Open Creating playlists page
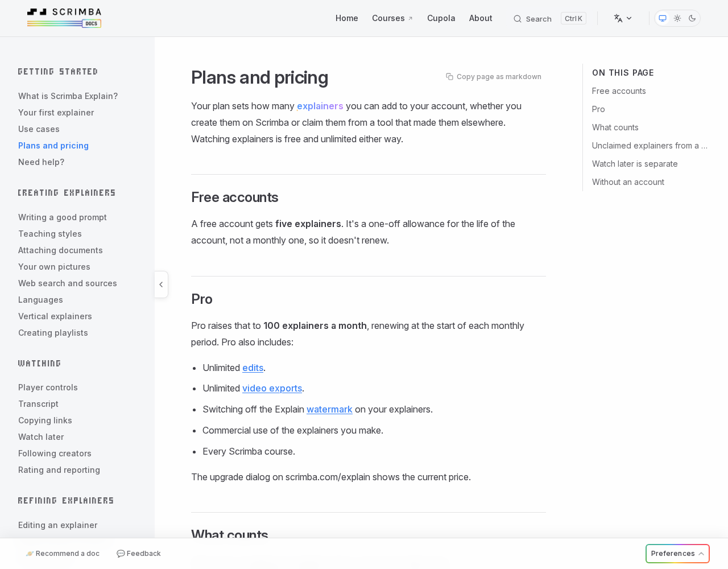 tap(53, 333)
